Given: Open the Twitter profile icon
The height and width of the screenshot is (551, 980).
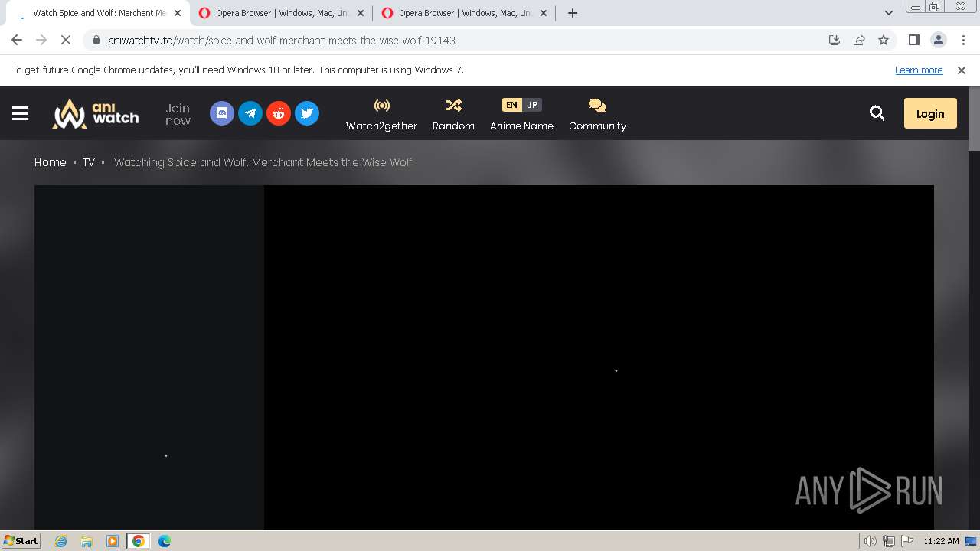Looking at the screenshot, I should [x=307, y=113].
